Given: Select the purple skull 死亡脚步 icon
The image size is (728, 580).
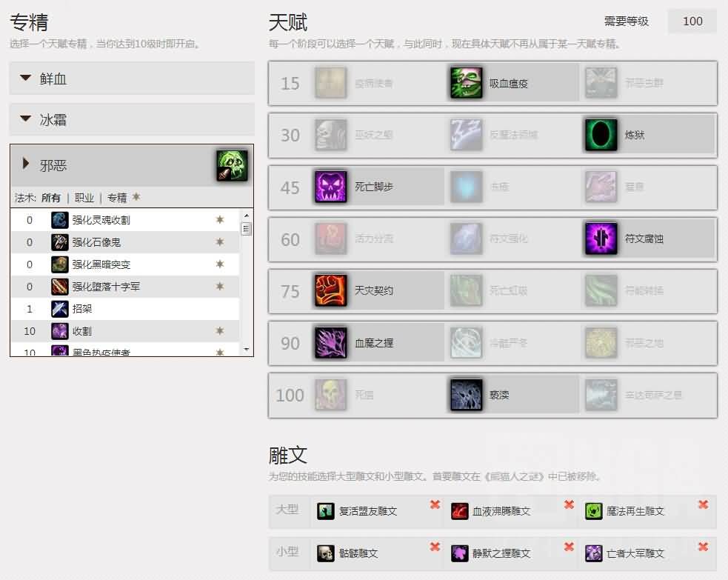Looking at the screenshot, I should (x=331, y=187).
